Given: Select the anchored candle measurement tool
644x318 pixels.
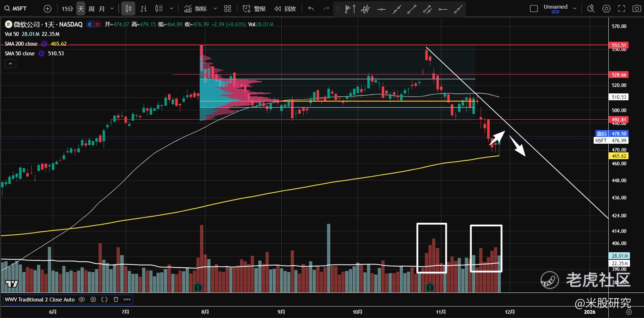Looking at the screenshot, I should pyautogui.click(x=366, y=9).
